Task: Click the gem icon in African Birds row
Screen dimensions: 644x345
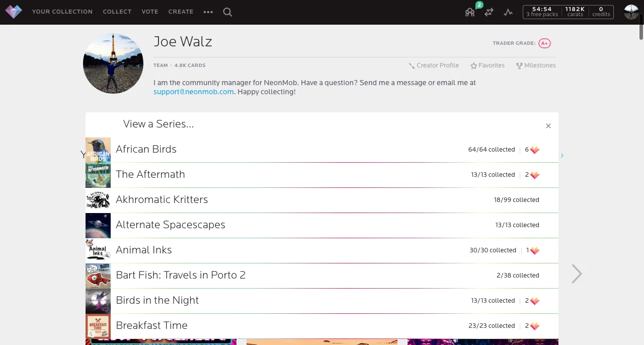Action: pyautogui.click(x=535, y=150)
